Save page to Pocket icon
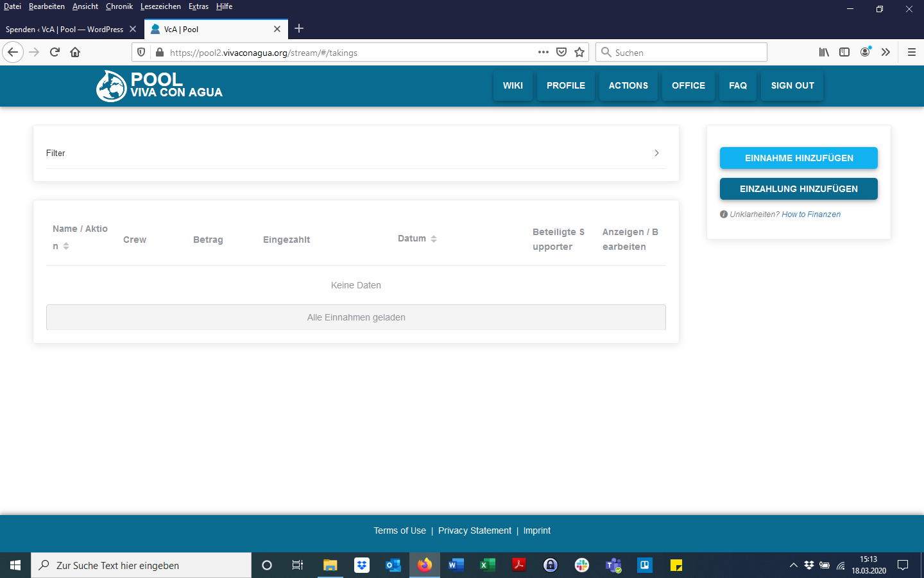 coord(561,53)
